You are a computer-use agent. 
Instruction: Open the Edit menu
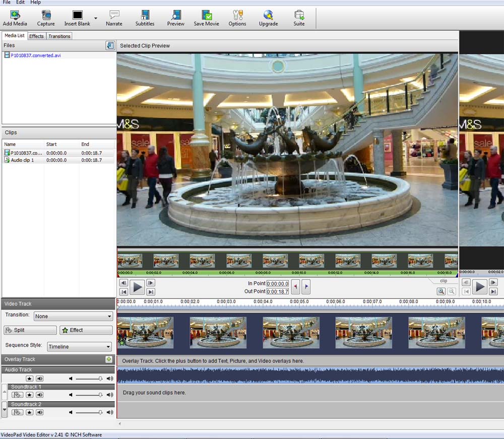20,3
